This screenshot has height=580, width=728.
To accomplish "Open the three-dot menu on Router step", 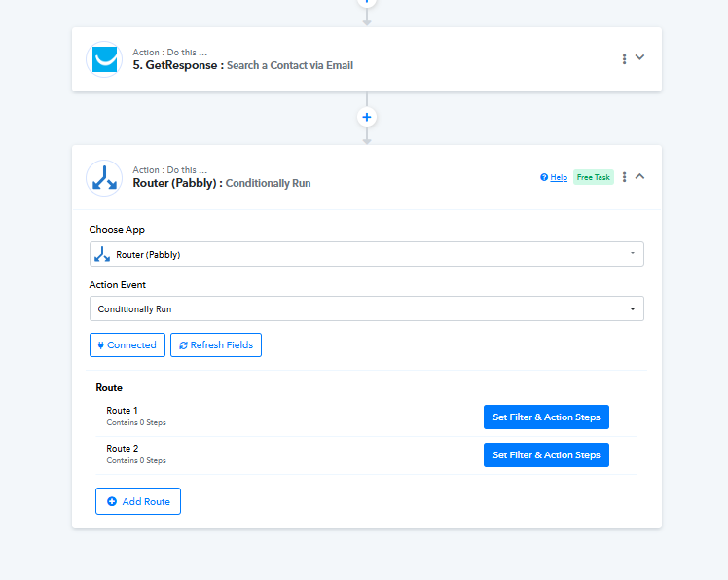I will (624, 177).
